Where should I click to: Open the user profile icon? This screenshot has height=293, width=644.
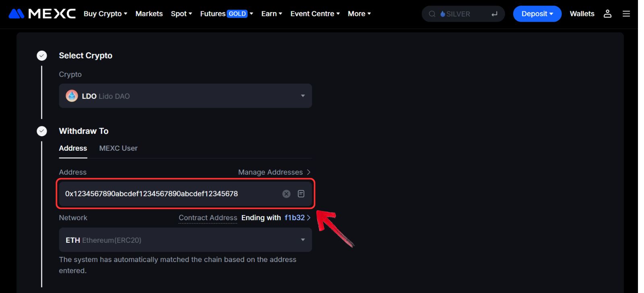[x=607, y=14]
